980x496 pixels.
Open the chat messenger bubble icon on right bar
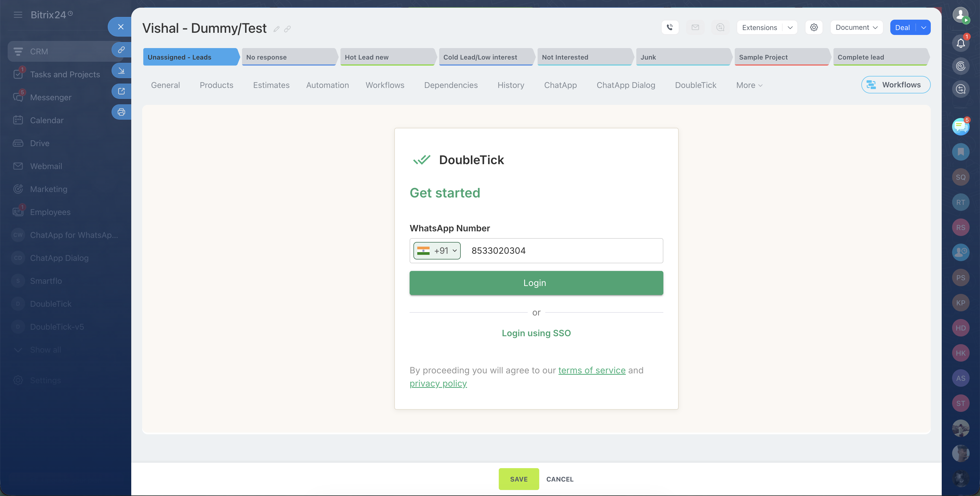(x=960, y=126)
